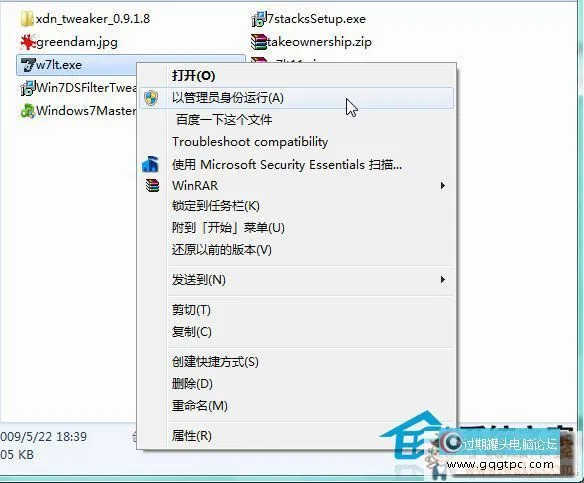Viewport: 584px width, 483px height.
Task: Choose 重命名(M) rename entry
Action: 200,406
